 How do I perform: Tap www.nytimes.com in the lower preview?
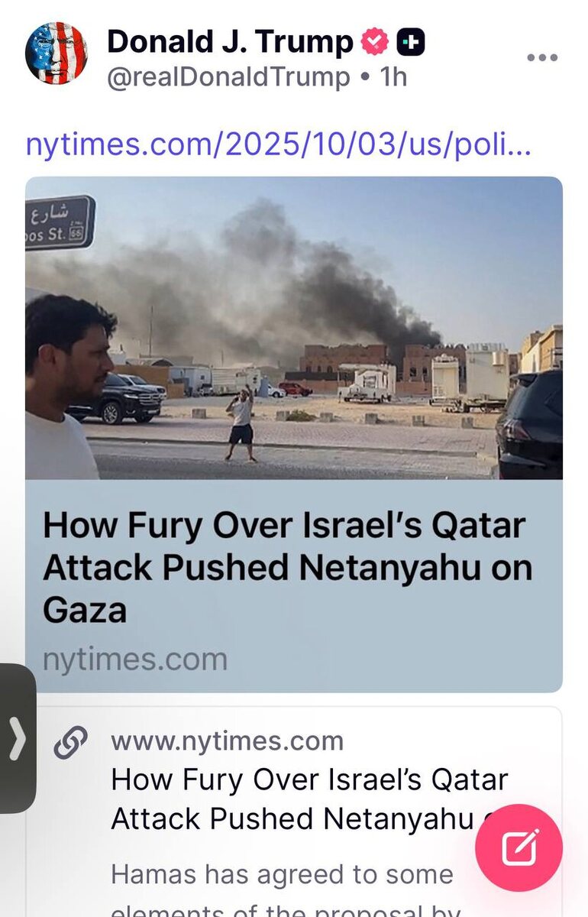[x=227, y=741]
